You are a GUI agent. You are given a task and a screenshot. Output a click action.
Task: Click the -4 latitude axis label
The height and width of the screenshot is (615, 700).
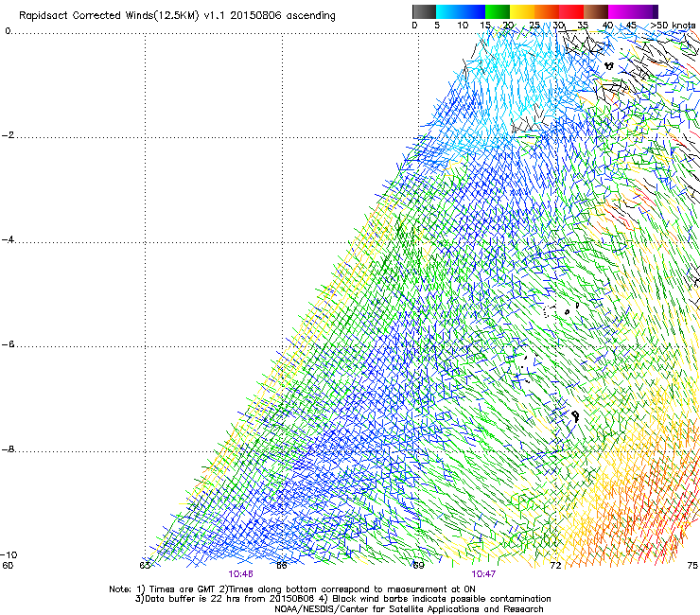click(x=8, y=239)
